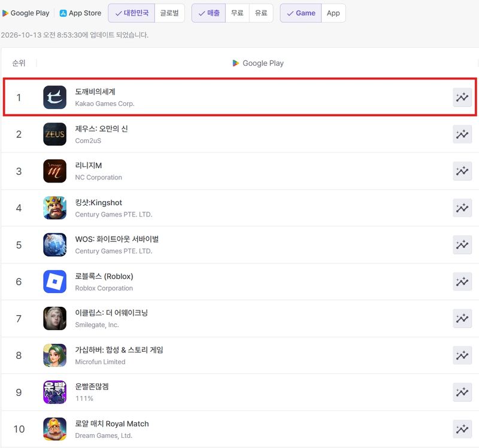This screenshot has width=479, height=448.
Task: Open the 도깨비의세계 game title
Action: pos(95,92)
